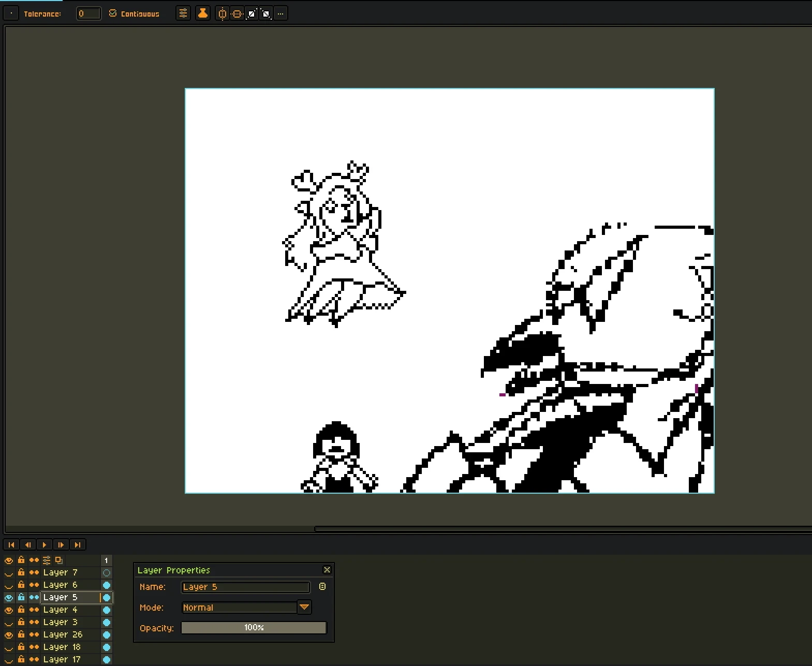Toggle lock for all layers header icon
This screenshot has height=666, width=812.
(21, 560)
